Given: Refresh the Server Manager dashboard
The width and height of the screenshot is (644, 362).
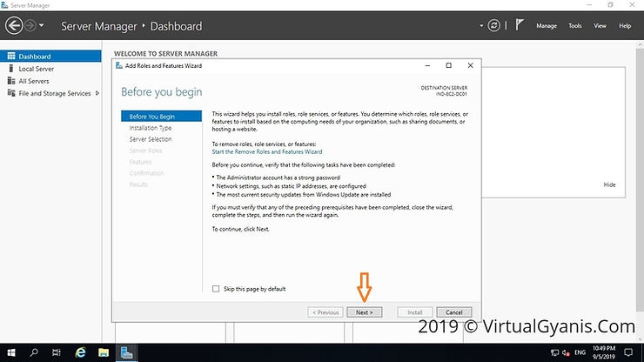Looking at the screenshot, I should point(495,26).
